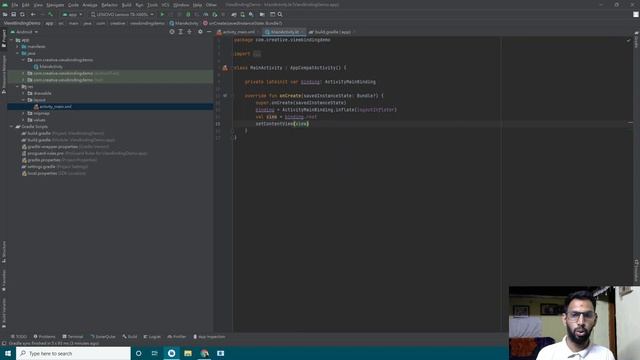Click the Save All icon in toolbar
This screenshot has height=360, width=640.
pyautogui.click(x=13, y=14)
